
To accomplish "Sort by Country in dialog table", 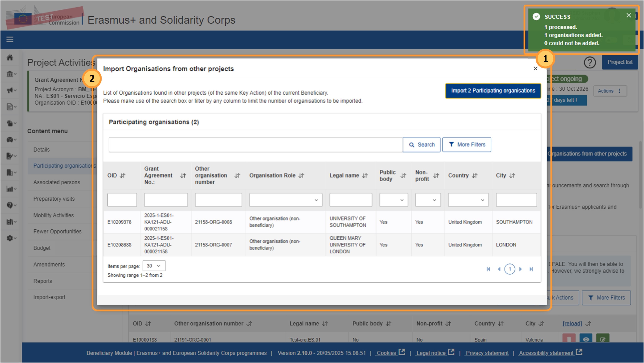I will coord(474,176).
